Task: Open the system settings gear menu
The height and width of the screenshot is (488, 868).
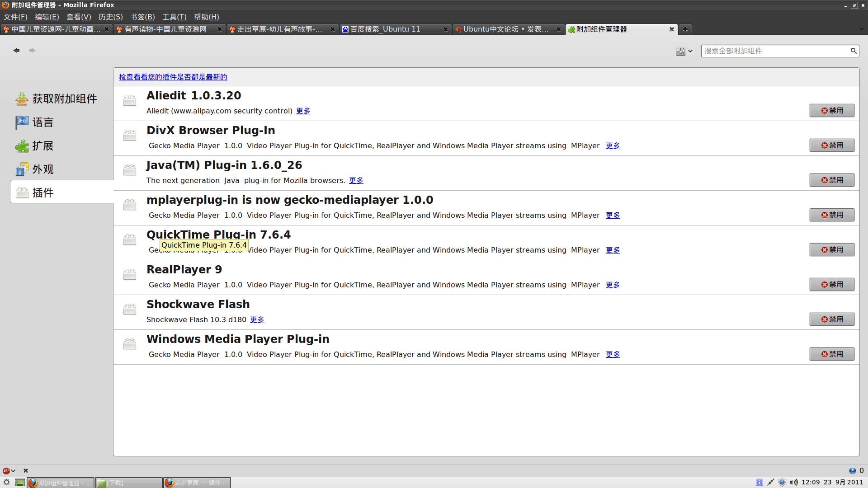Action: click(6, 482)
